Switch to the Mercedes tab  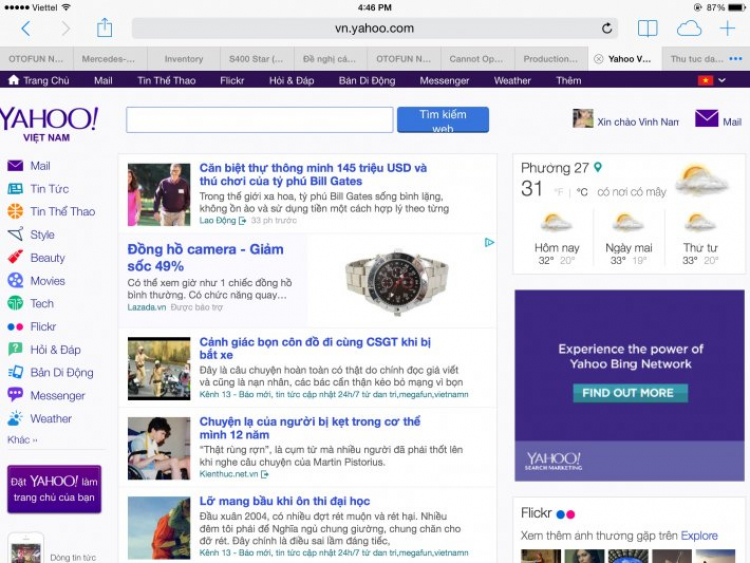pyautogui.click(x=110, y=59)
